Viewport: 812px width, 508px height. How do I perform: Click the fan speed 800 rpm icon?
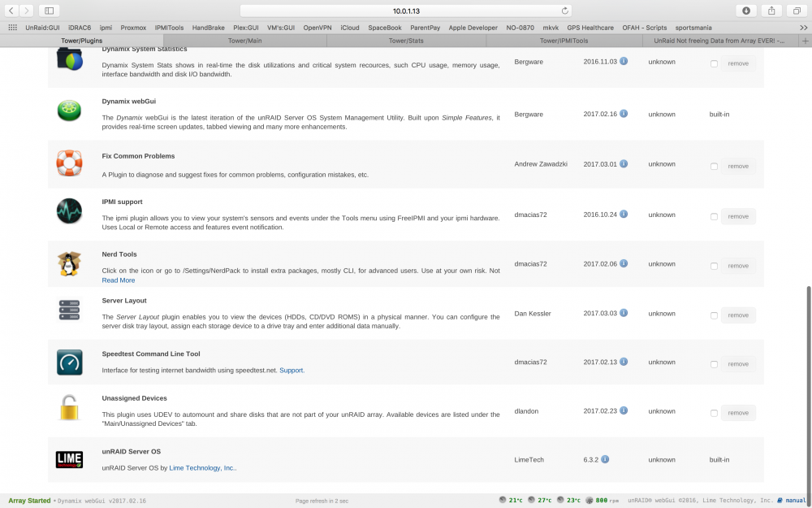click(x=589, y=500)
